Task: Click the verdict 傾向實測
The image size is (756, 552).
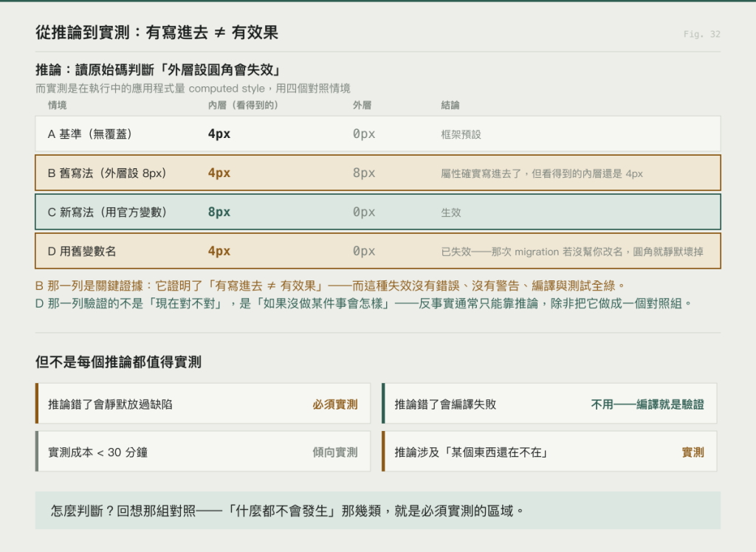Action: pyautogui.click(x=335, y=452)
